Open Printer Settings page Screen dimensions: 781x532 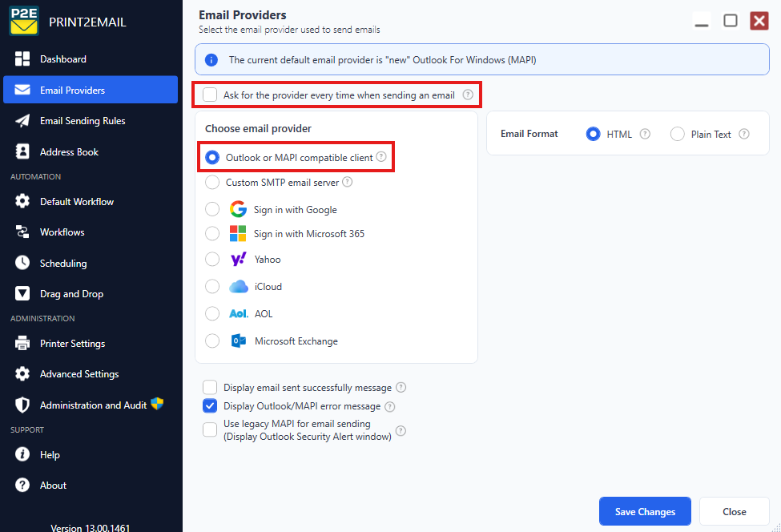click(x=91, y=343)
